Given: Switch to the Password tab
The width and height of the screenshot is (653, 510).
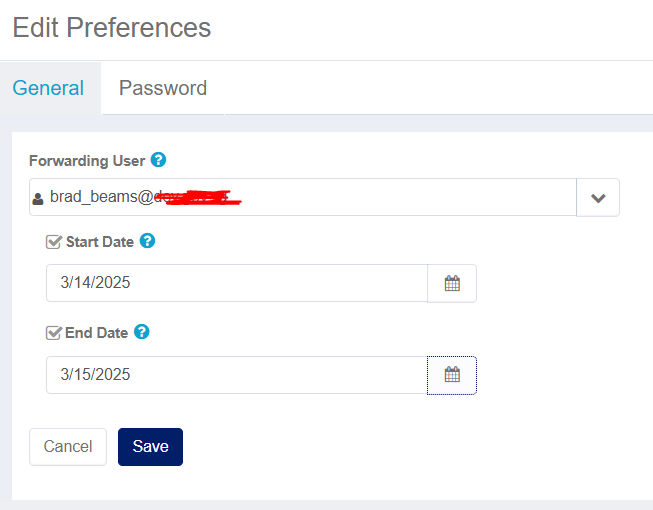Looking at the screenshot, I should tap(163, 88).
